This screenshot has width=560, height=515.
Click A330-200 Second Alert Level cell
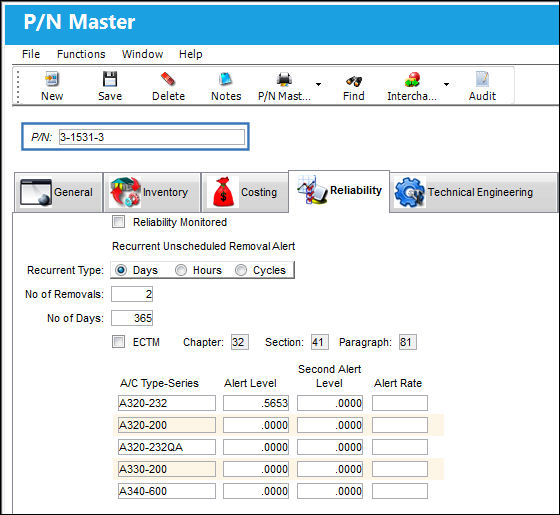[330, 469]
